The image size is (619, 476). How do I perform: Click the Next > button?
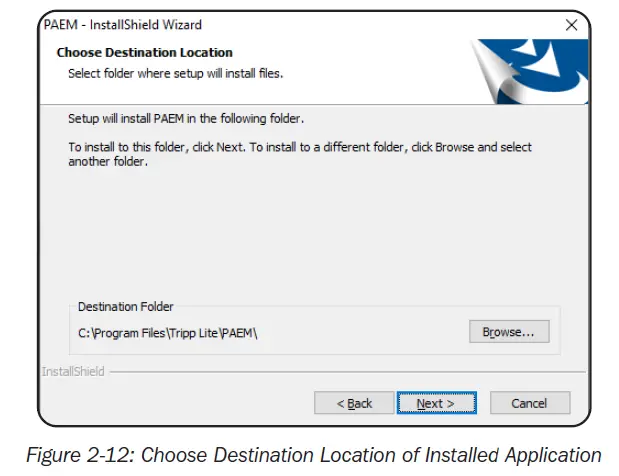[437, 403]
